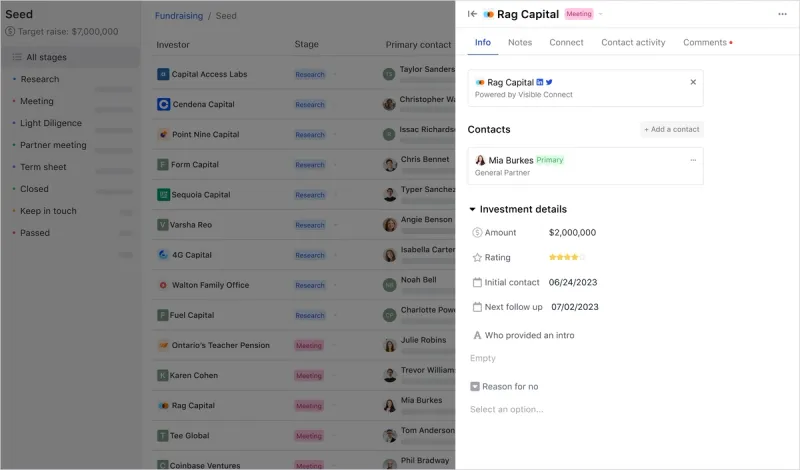Viewport: 800px width, 470px height.
Task: Click the empty Who provided an intro field
Action: [x=483, y=358]
